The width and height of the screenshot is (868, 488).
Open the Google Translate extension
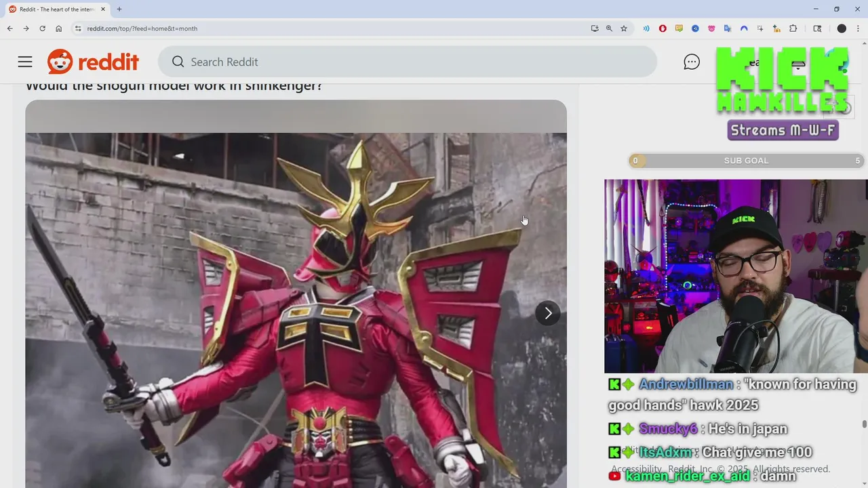tap(728, 28)
